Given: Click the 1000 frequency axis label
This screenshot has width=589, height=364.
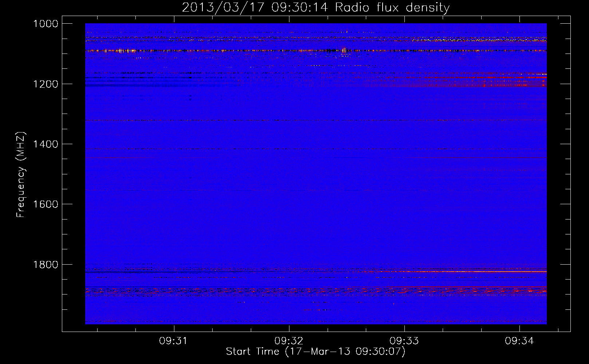Looking at the screenshot, I should click(46, 24).
